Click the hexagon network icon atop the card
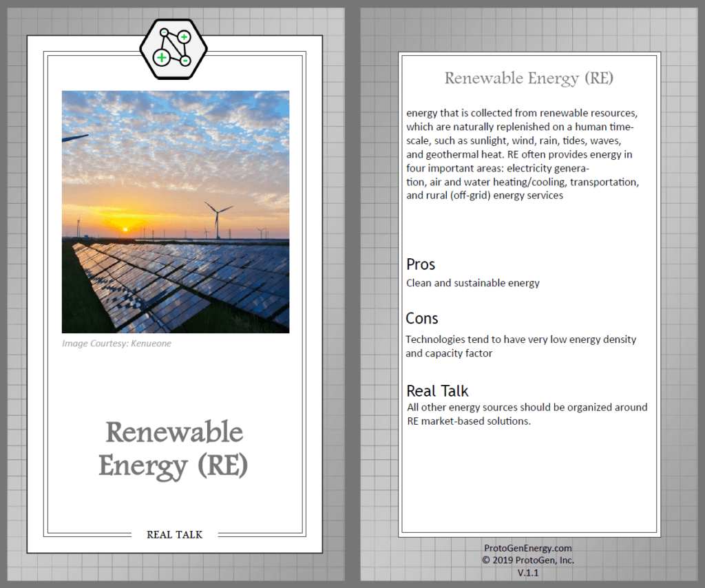The image size is (705, 588). coord(173,48)
